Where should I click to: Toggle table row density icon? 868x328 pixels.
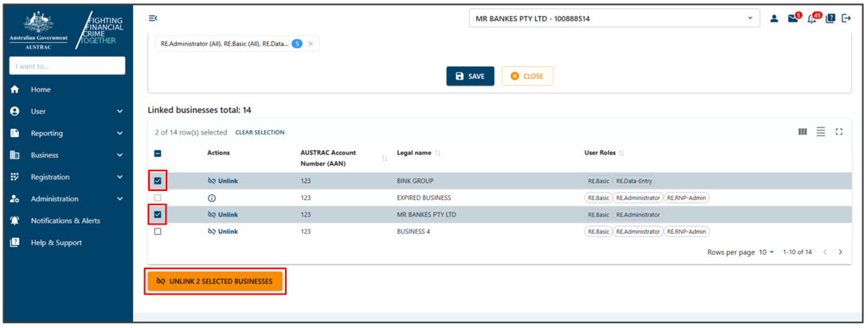(821, 131)
